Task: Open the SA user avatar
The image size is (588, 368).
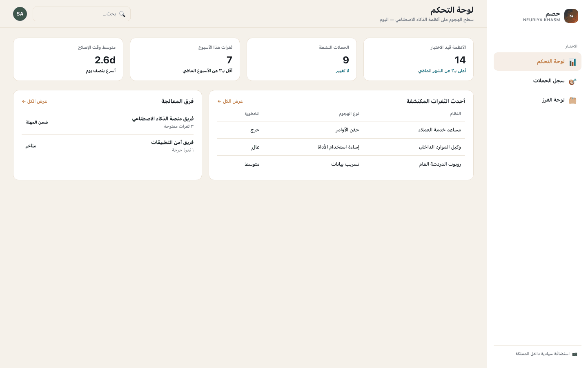Action: pos(20,14)
